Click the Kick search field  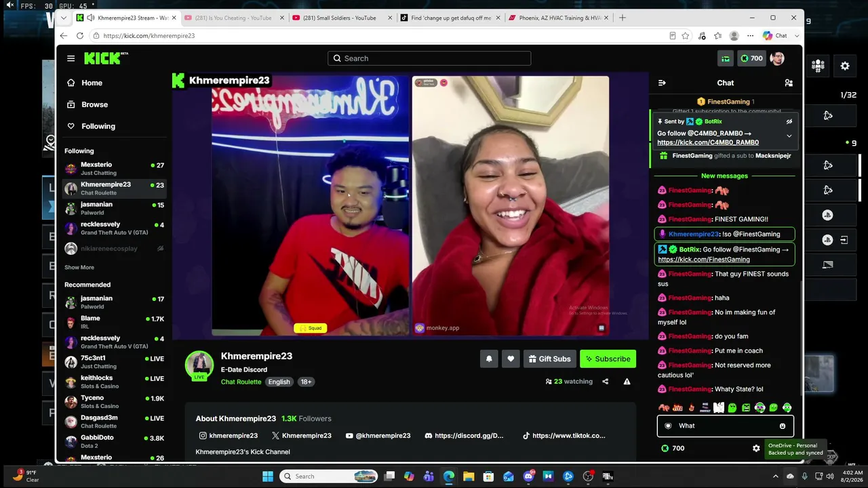(x=429, y=58)
